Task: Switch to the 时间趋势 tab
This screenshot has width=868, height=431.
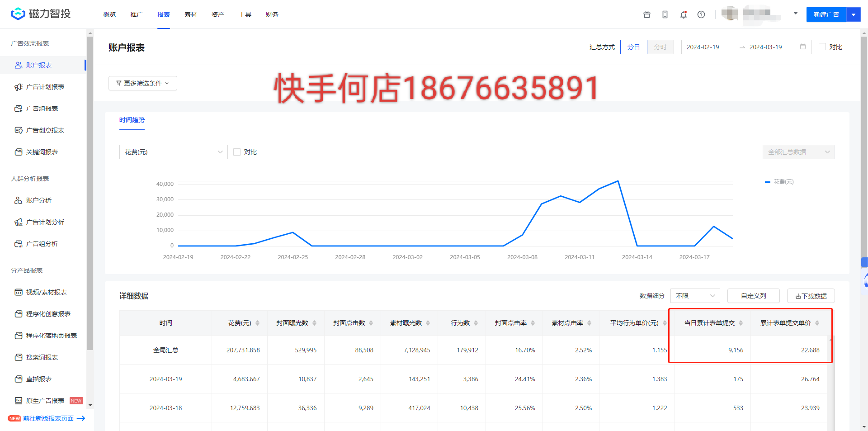Action: click(x=132, y=120)
